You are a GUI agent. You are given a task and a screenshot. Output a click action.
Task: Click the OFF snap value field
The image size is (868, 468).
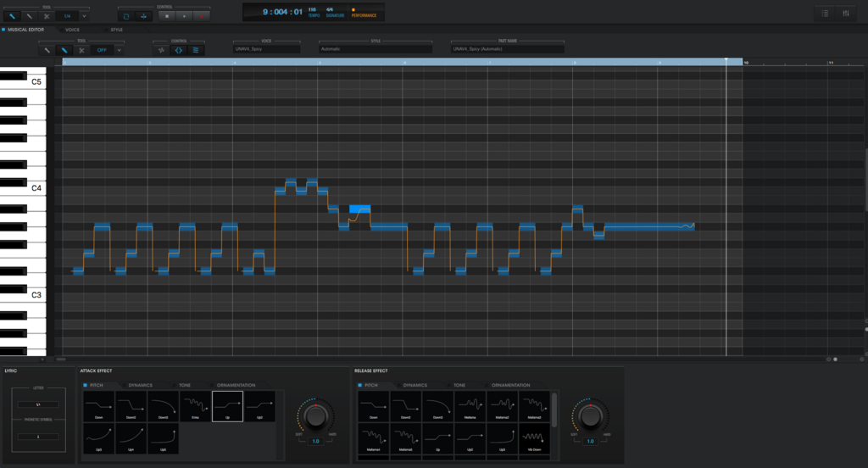click(102, 50)
